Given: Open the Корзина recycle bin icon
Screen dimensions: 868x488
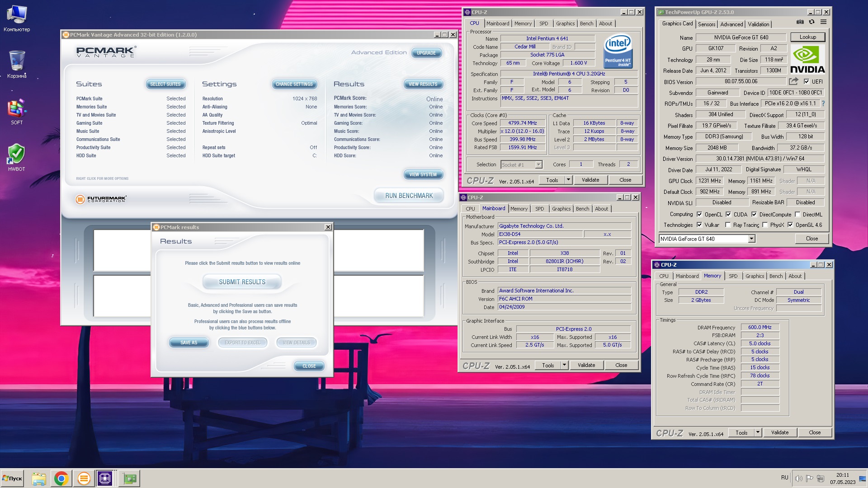Looking at the screenshot, I should [17, 64].
